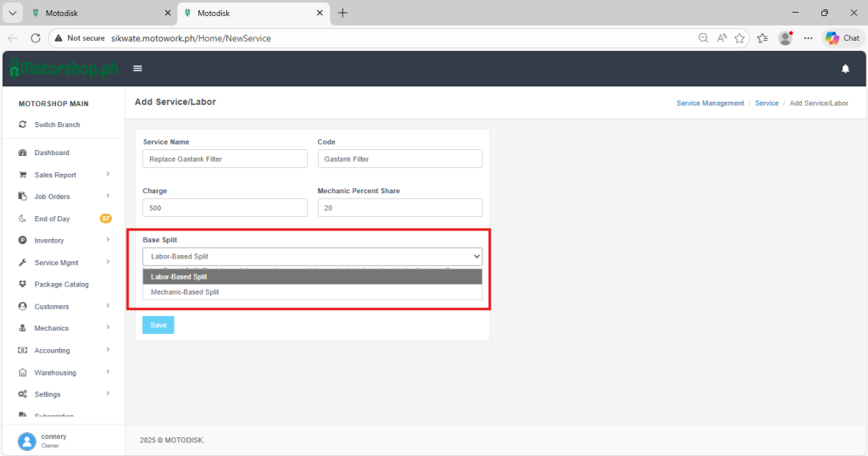Toggle the hamburger sidebar menu icon
The height and width of the screenshot is (456, 868).
click(x=137, y=69)
